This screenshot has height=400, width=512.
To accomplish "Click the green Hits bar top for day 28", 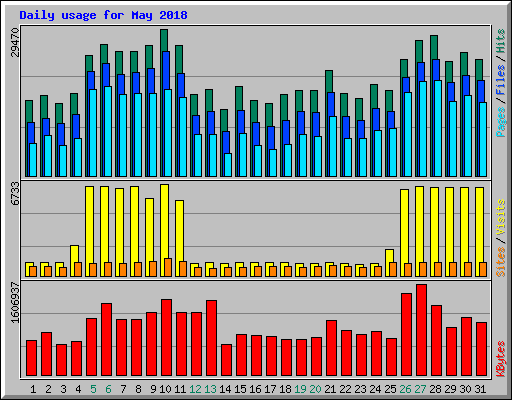I will click(434, 47).
